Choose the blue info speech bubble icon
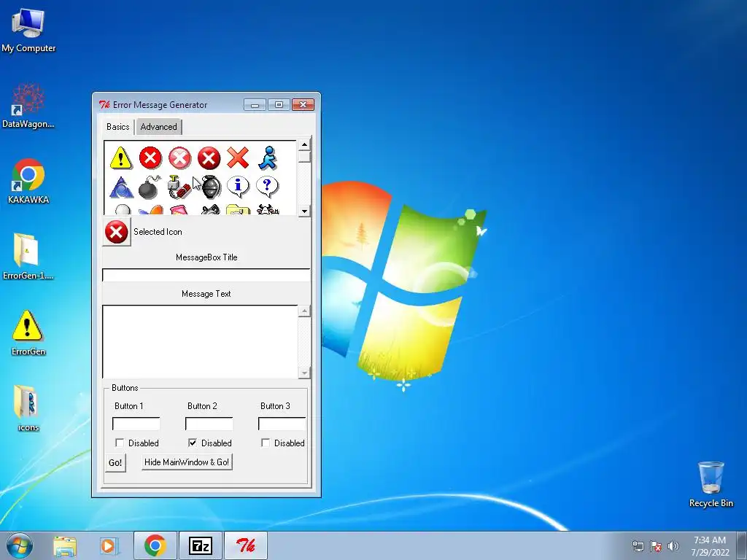The height and width of the screenshot is (560, 747). (238, 187)
